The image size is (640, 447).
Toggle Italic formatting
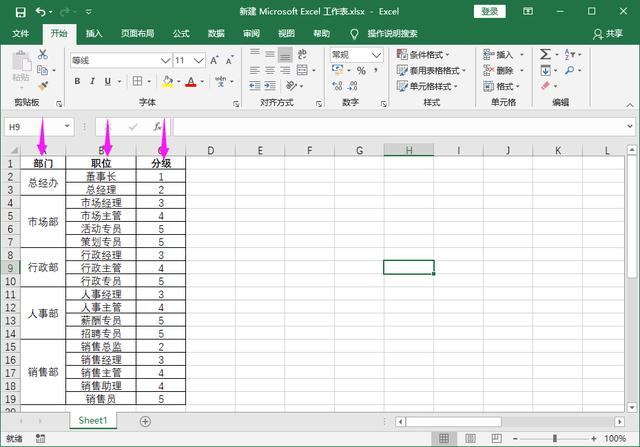tap(92, 81)
